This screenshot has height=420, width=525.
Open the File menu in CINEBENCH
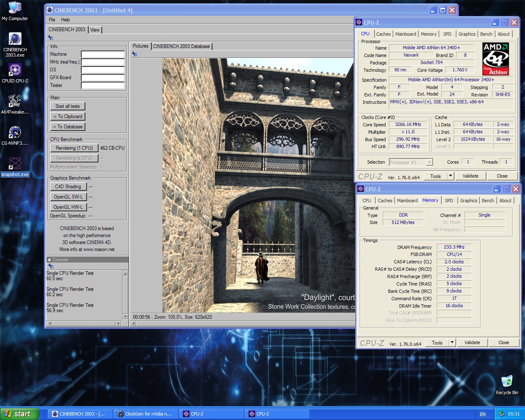[x=52, y=20]
